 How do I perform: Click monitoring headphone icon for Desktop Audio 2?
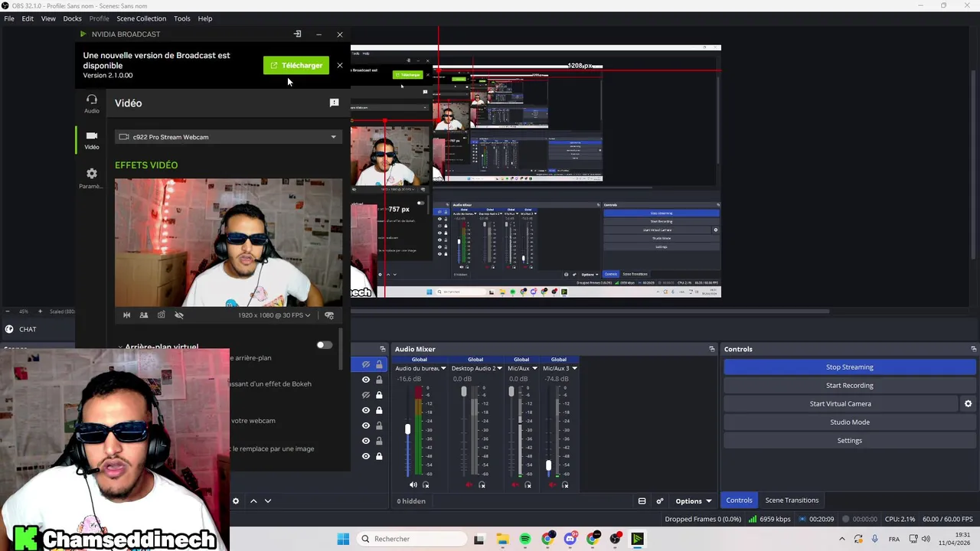click(x=482, y=484)
